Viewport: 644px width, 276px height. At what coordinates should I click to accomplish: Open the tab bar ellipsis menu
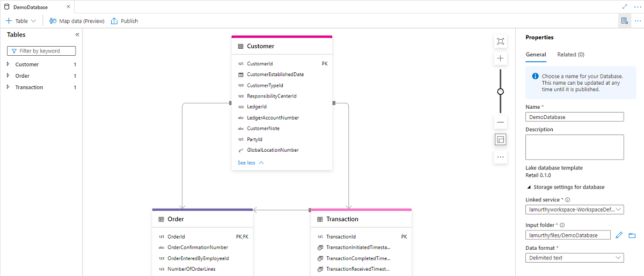pyautogui.click(x=638, y=6)
